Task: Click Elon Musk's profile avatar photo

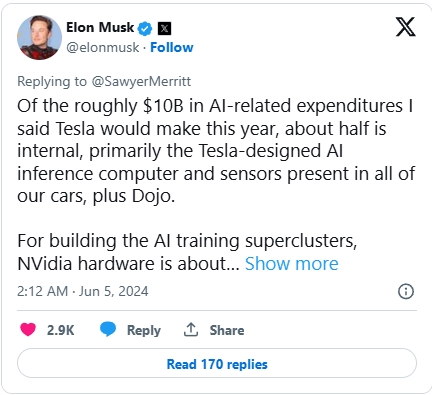Action: pyautogui.click(x=39, y=38)
